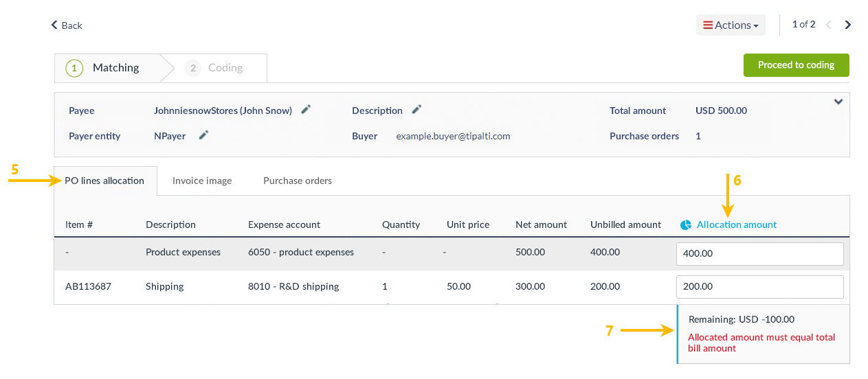Click the unbilled amount 400.00 cell
868x379 pixels.
tap(605, 252)
